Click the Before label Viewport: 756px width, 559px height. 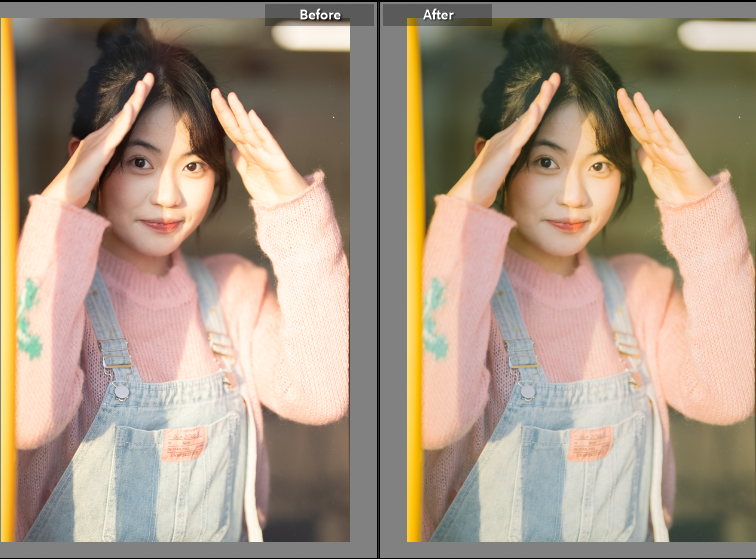click(319, 15)
